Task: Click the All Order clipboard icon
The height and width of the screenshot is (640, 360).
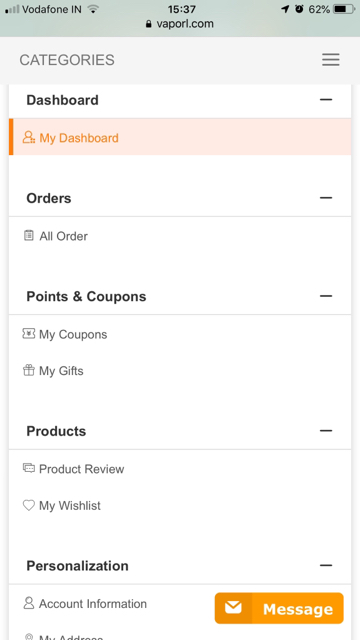Action: point(29,235)
